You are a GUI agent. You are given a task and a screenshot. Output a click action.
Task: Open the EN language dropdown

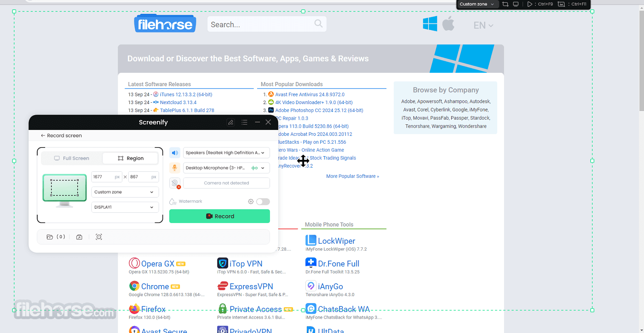(483, 25)
